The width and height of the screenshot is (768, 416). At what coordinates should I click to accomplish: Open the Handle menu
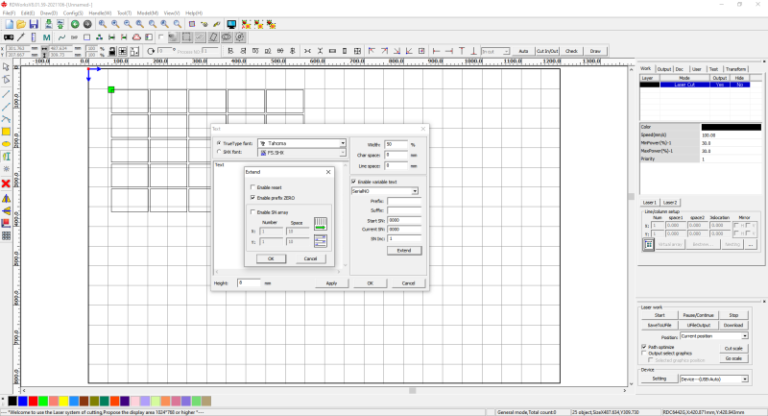(x=100, y=13)
